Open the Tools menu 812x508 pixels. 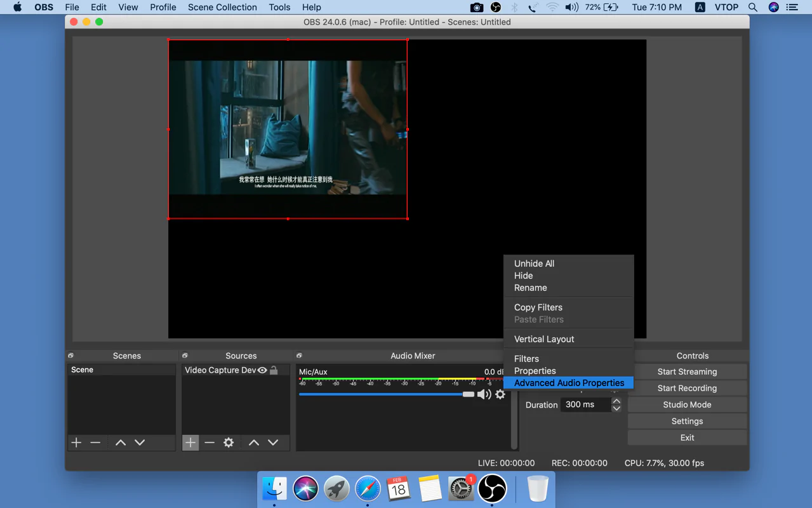pos(279,7)
